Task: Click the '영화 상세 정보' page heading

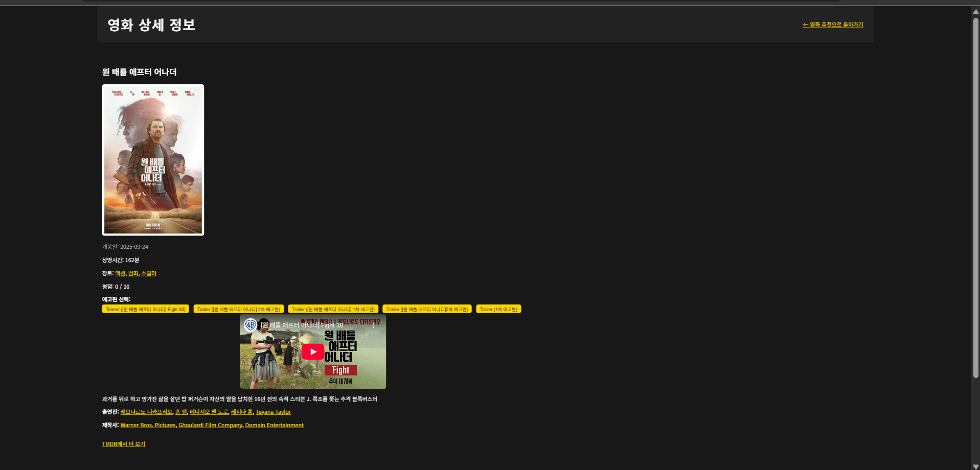Action: point(151,25)
